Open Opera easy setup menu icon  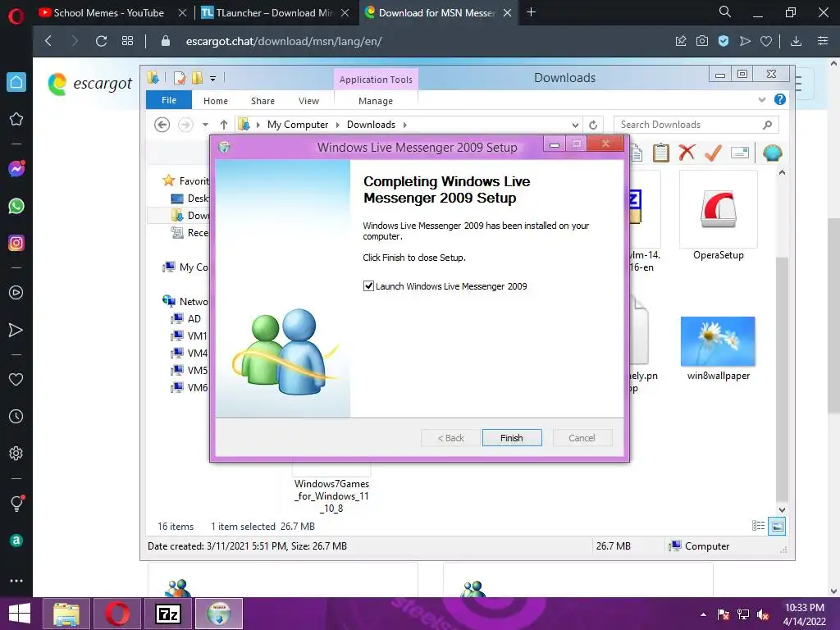click(x=823, y=41)
